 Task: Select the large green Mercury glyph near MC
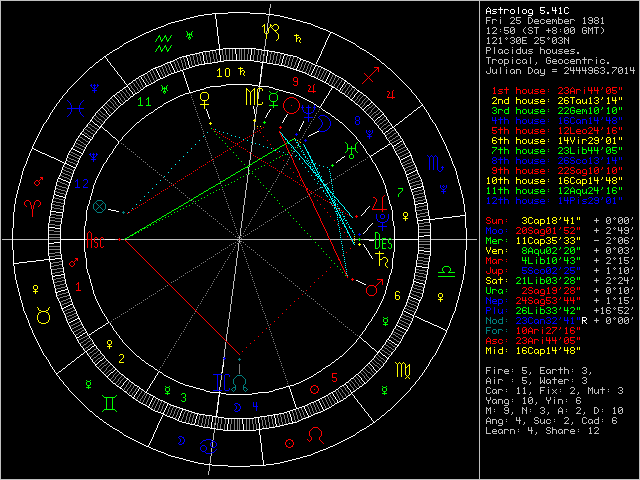[273, 100]
